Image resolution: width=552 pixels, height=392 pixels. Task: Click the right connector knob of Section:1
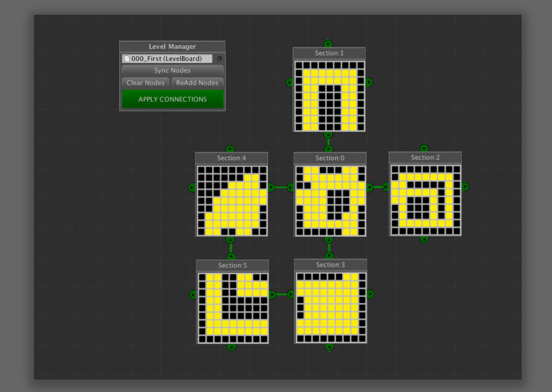pyautogui.click(x=369, y=82)
